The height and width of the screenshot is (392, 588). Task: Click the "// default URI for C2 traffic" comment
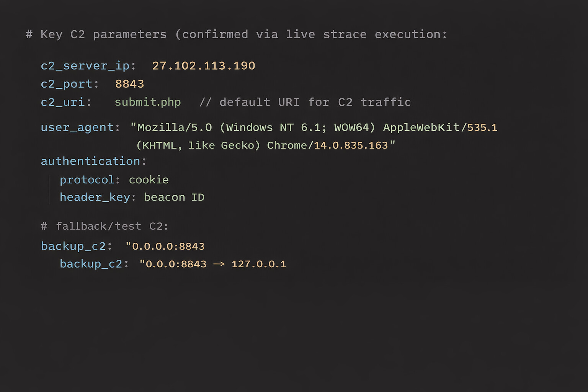pyautogui.click(x=305, y=102)
